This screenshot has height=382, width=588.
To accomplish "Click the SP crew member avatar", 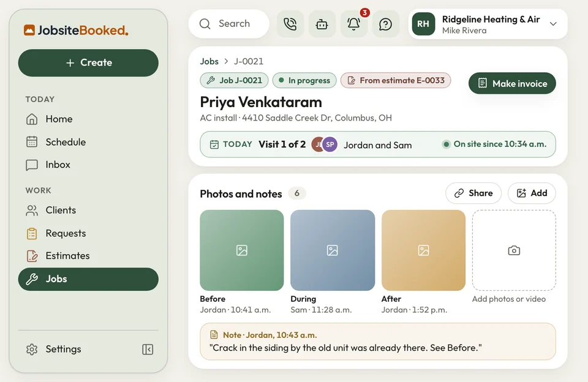I will pos(330,144).
